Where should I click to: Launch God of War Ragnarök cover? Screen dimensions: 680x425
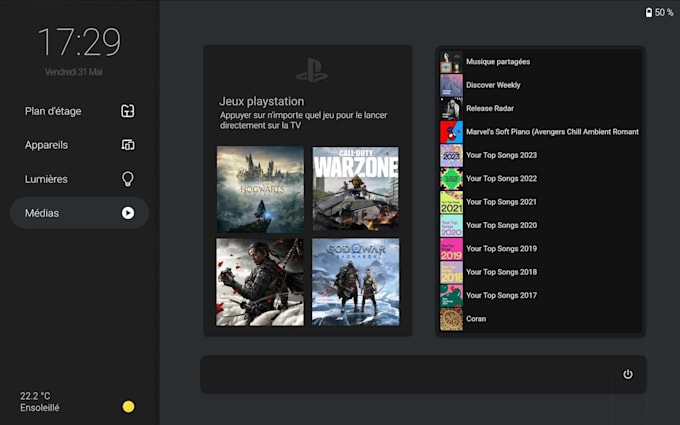pos(356,282)
